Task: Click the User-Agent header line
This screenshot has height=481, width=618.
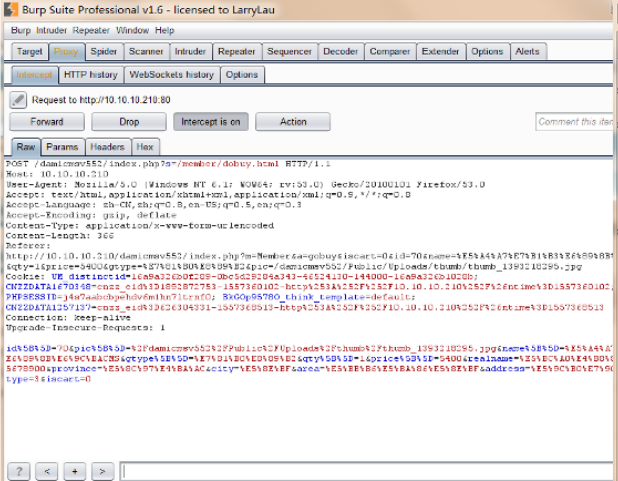Action: tap(245, 184)
